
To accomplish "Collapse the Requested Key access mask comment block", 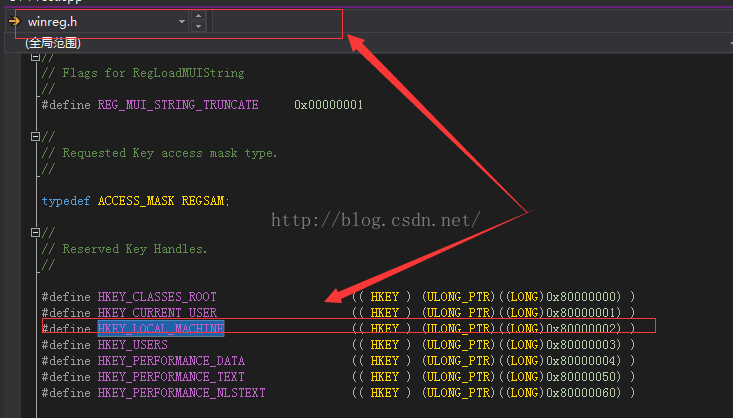I will point(35,137).
